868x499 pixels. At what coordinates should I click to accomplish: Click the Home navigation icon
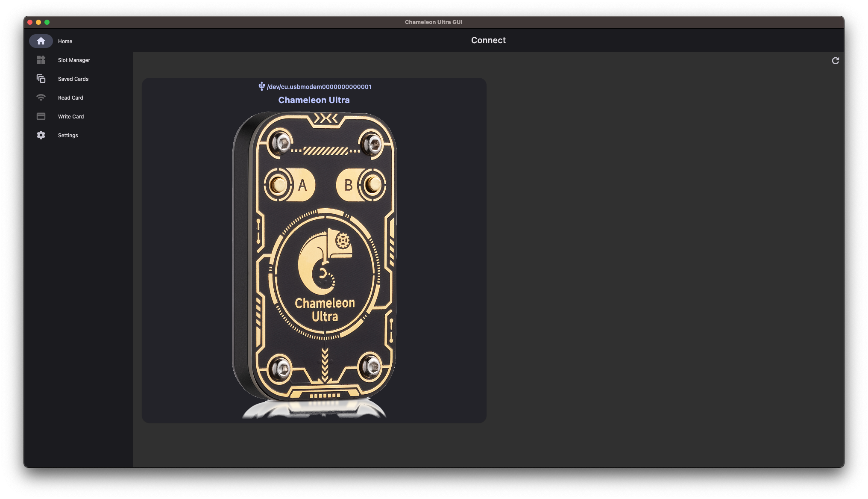point(41,41)
